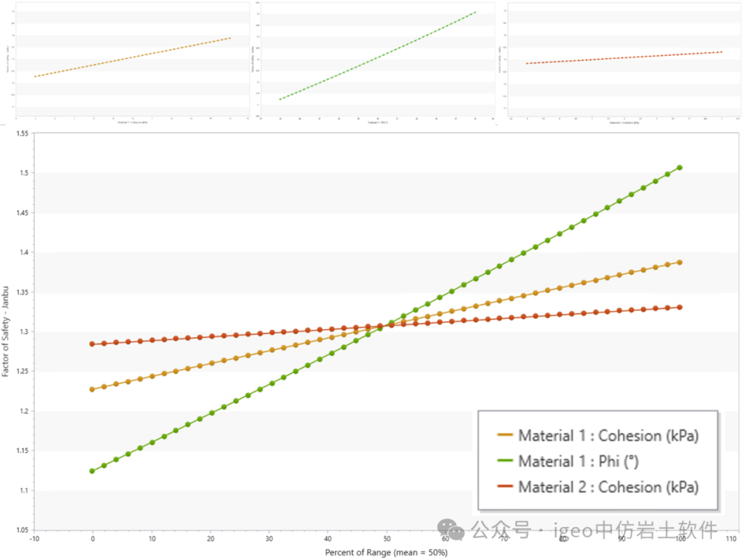Screen dimensions: 742x560
Task: Click the orange Cohesion data point at 100 percent
Action: (679, 262)
